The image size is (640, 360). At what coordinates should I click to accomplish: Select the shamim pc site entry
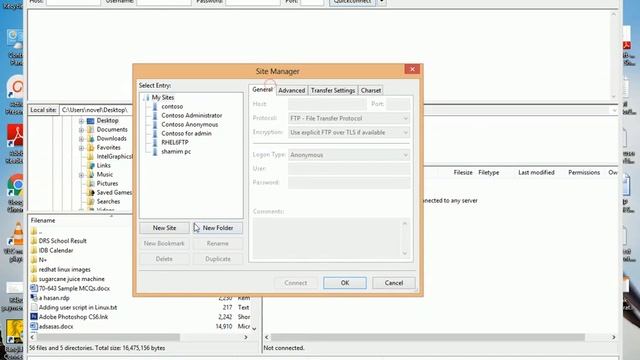point(176,151)
